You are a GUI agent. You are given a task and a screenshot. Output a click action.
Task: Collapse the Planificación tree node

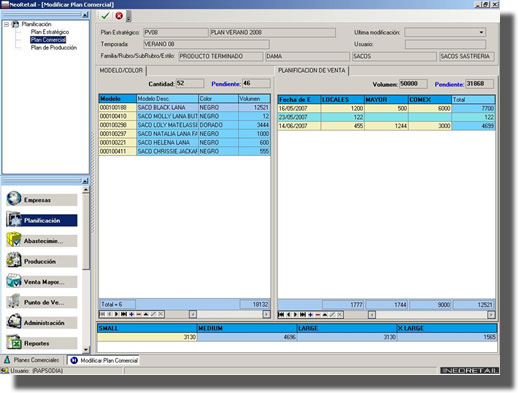tap(6, 24)
